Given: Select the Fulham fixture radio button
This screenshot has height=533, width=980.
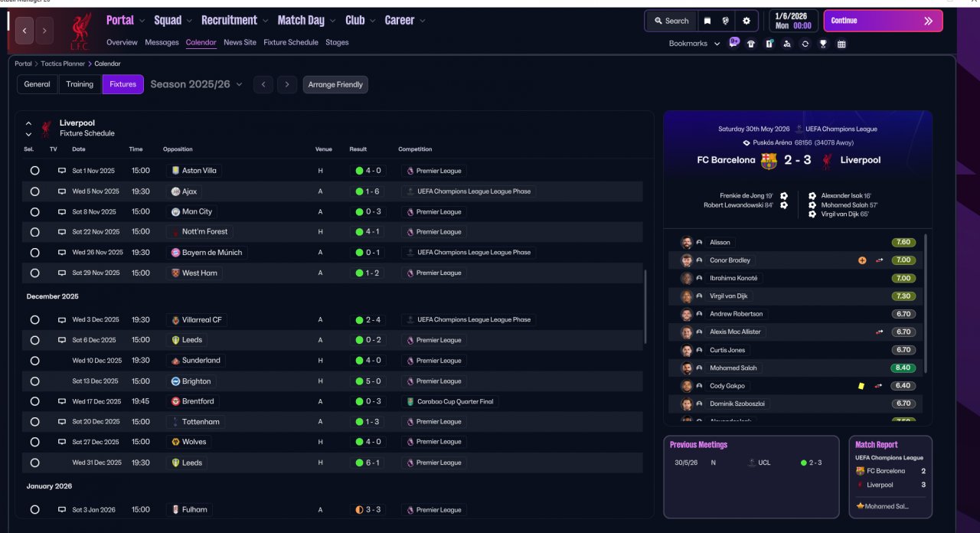Looking at the screenshot, I should tap(34, 510).
